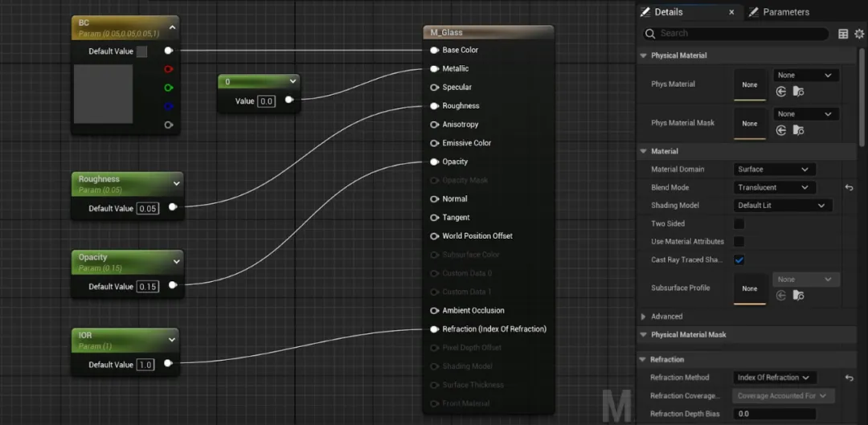Click the BC node's white RGB output pin

[169, 51]
